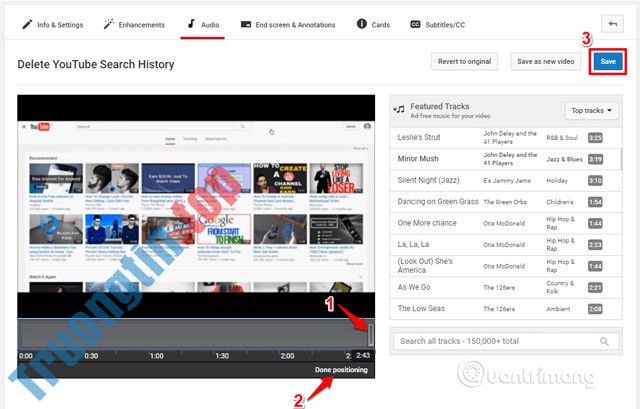
Task: Select the One More chance track
Action: [506, 223]
